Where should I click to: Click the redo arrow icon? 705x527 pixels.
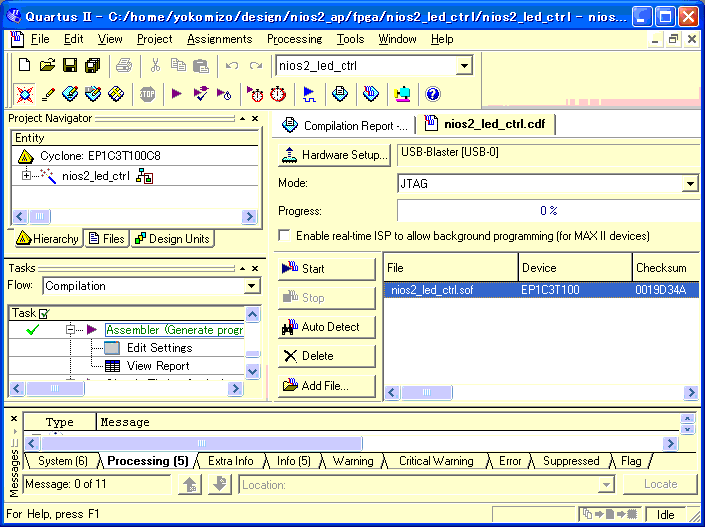click(256, 66)
